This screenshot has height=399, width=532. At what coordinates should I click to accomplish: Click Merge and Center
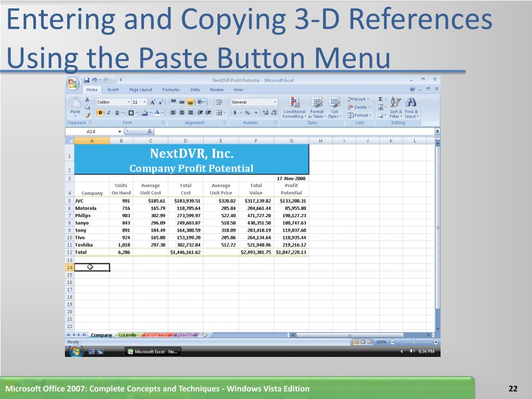coord(219,113)
